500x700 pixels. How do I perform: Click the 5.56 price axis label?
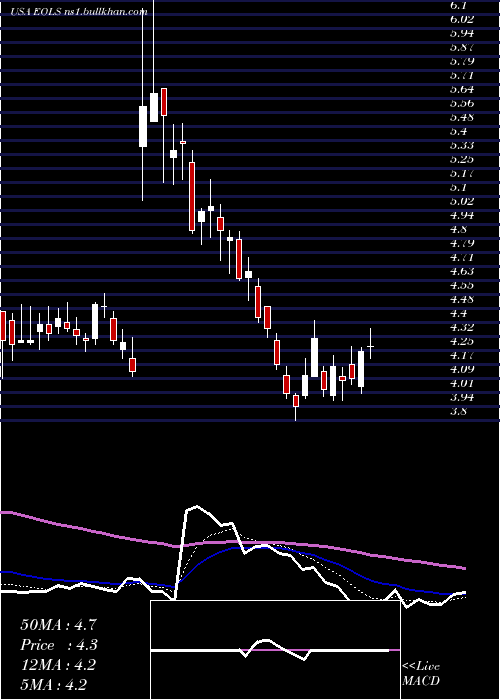462,103
